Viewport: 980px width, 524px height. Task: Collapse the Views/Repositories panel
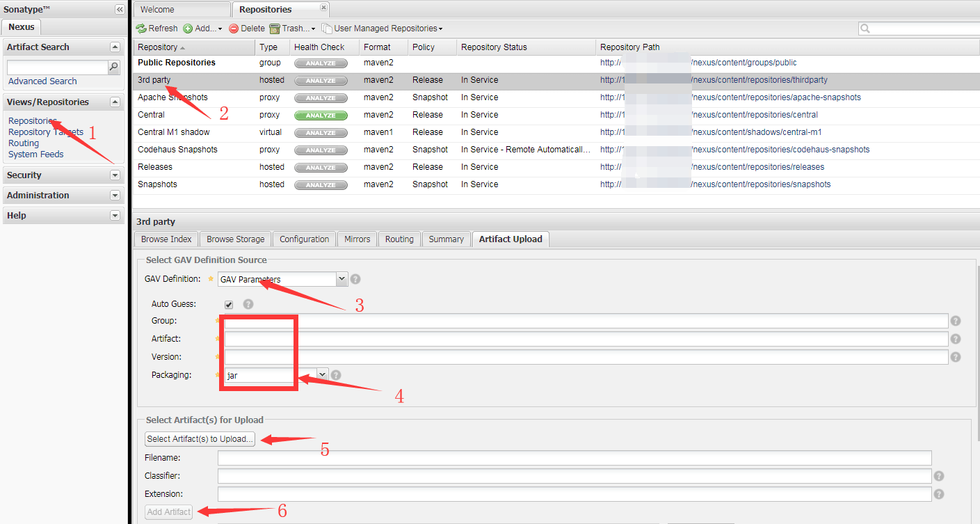point(115,102)
